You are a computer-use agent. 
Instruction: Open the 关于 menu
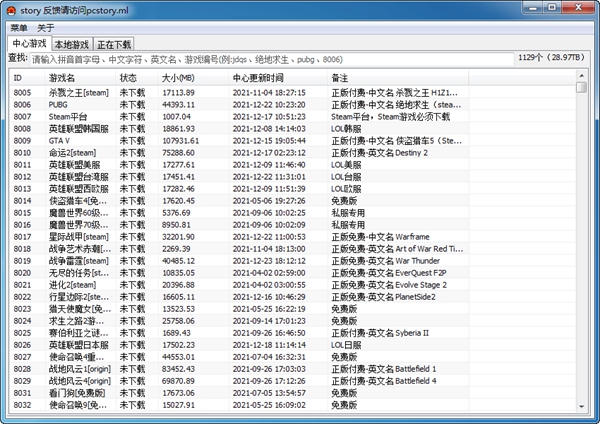[x=46, y=28]
